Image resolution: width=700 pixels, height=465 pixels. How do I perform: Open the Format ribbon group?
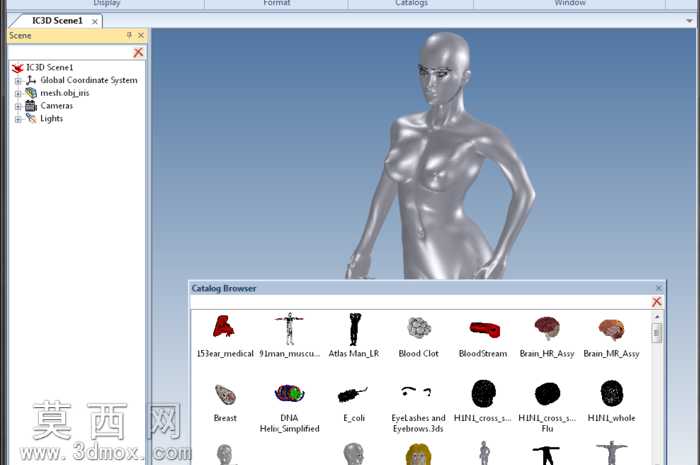pos(277,4)
